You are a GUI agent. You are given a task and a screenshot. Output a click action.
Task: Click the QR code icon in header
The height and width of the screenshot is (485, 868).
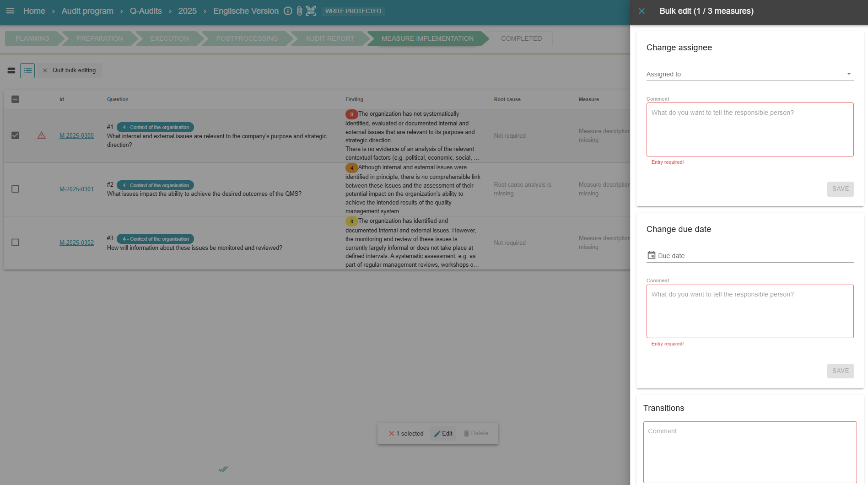[x=311, y=11]
